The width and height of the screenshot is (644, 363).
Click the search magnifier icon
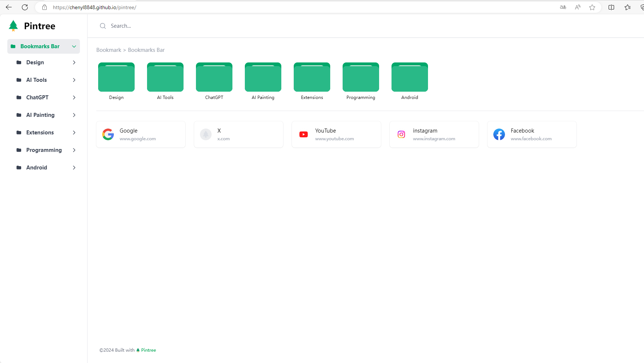coord(103,26)
